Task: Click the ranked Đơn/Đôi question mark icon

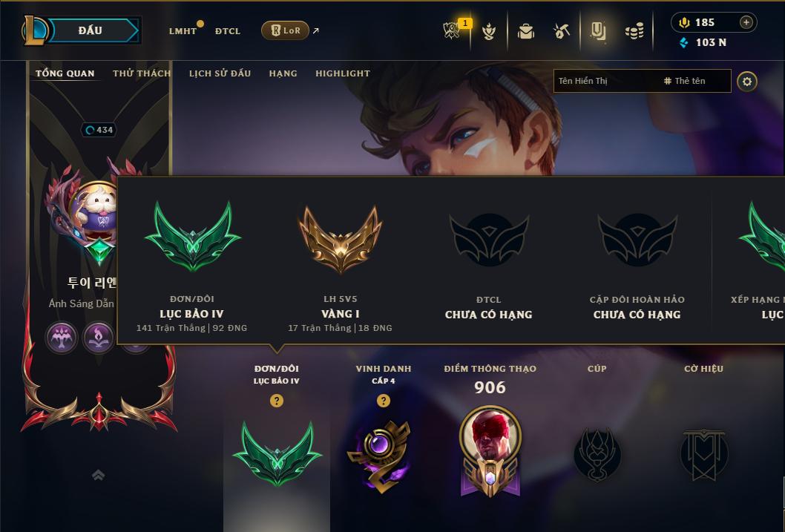Action: 276,401
